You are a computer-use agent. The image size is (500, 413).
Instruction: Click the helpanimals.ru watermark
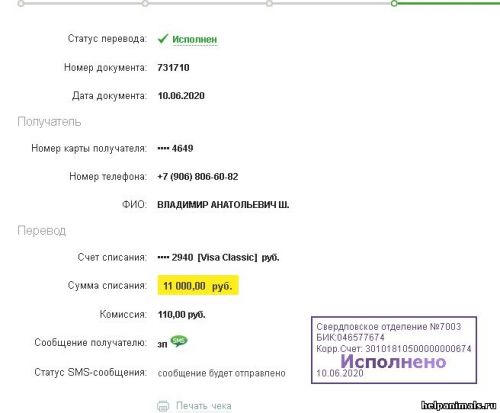[x=459, y=405]
